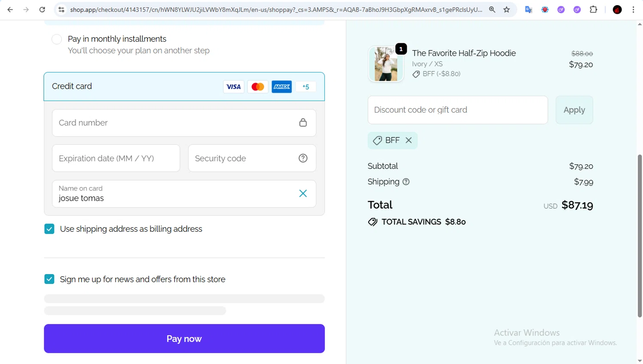Screen dimensions: 643x364
Task: Focus the Security code field
Action: click(252, 158)
